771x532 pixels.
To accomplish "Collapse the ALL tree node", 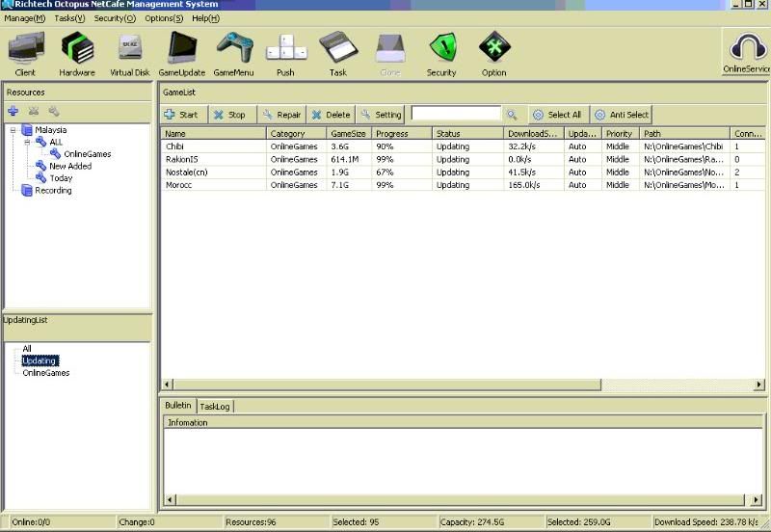I will pyautogui.click(x=28, y=142).
